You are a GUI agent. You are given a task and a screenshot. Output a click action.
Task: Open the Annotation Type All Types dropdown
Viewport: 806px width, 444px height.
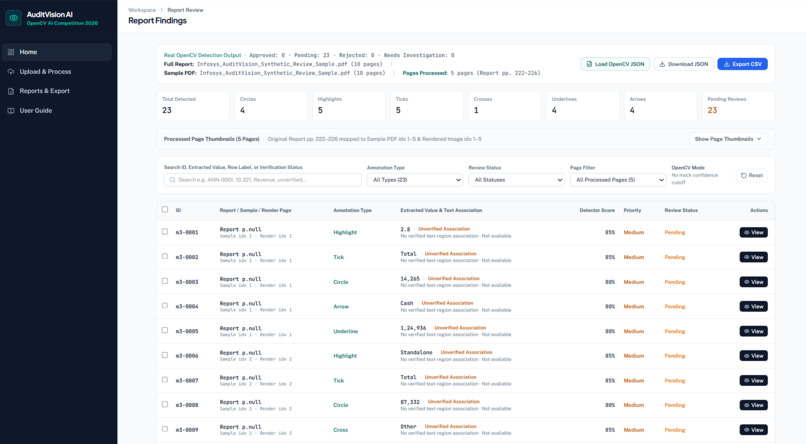(415, 180)
